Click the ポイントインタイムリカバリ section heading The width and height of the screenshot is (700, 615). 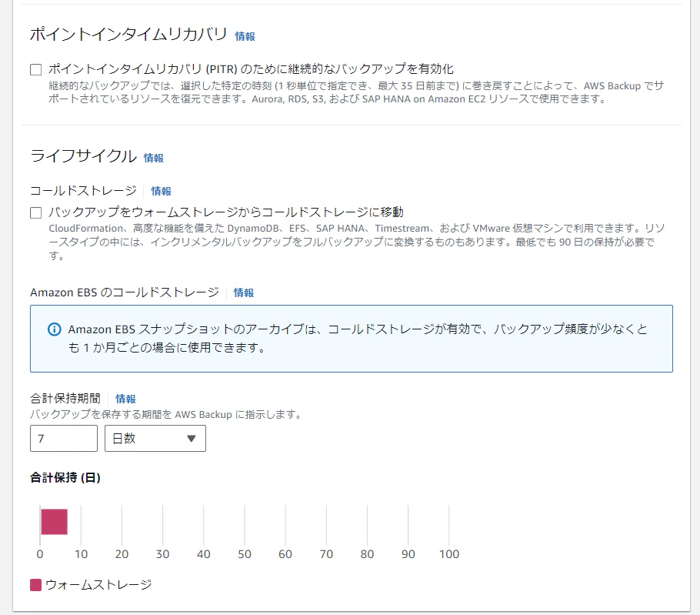(128, 35)
